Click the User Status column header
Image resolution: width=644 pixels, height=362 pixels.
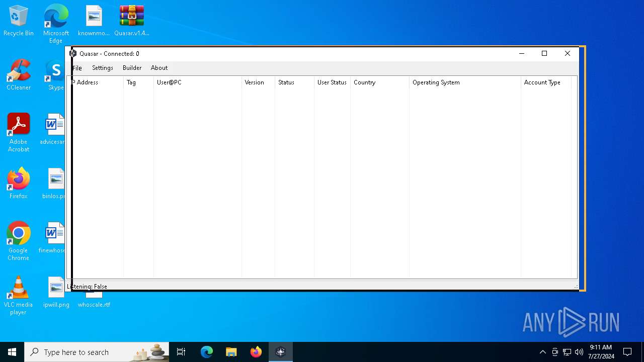coord(333,82)
